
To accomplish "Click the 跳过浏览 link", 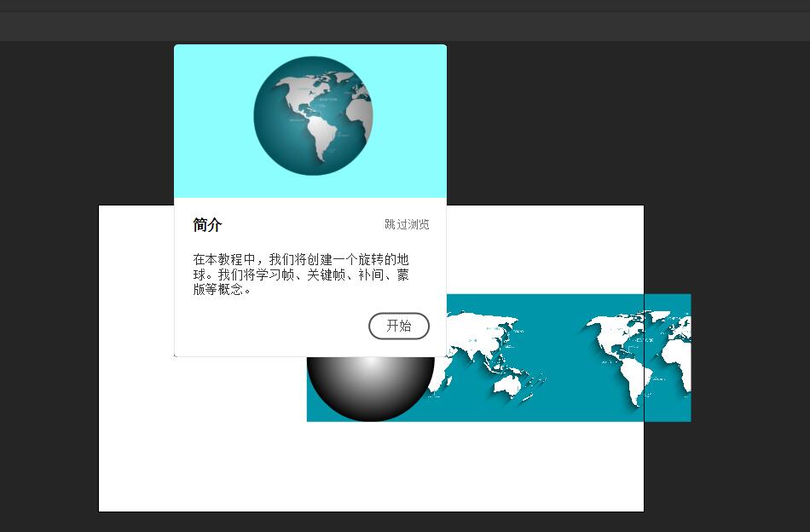I will click(x=407, y=224).
